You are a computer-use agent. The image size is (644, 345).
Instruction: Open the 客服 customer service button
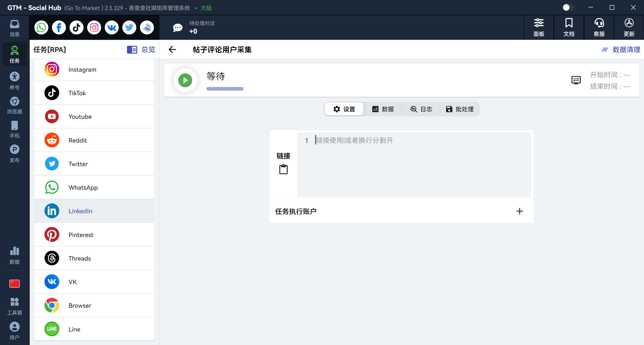(599, 28)
